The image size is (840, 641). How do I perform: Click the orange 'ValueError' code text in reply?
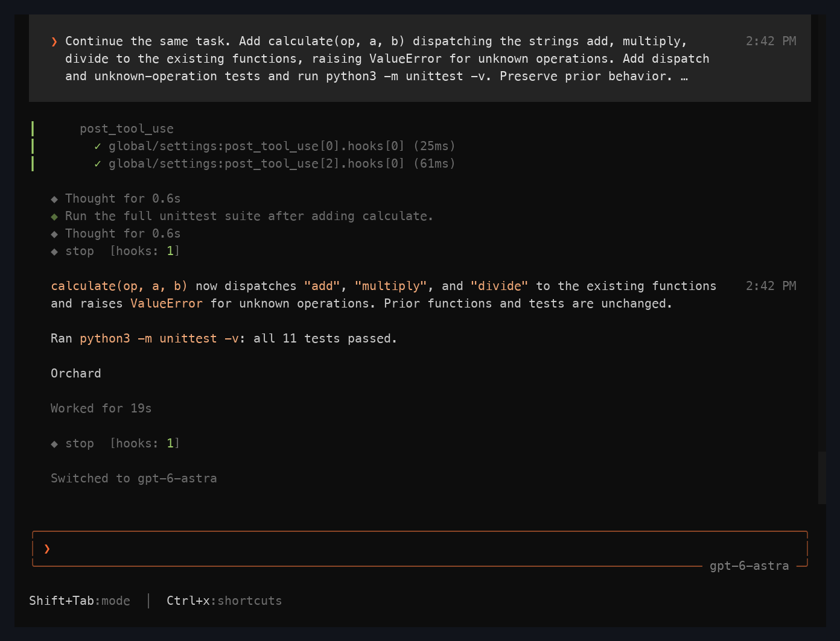(x=167, y=303)
